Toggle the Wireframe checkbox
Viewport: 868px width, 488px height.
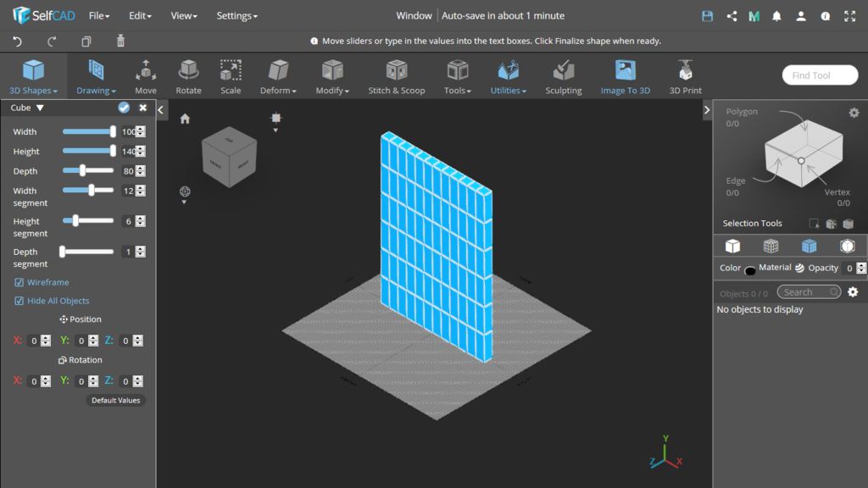(19, 282)
